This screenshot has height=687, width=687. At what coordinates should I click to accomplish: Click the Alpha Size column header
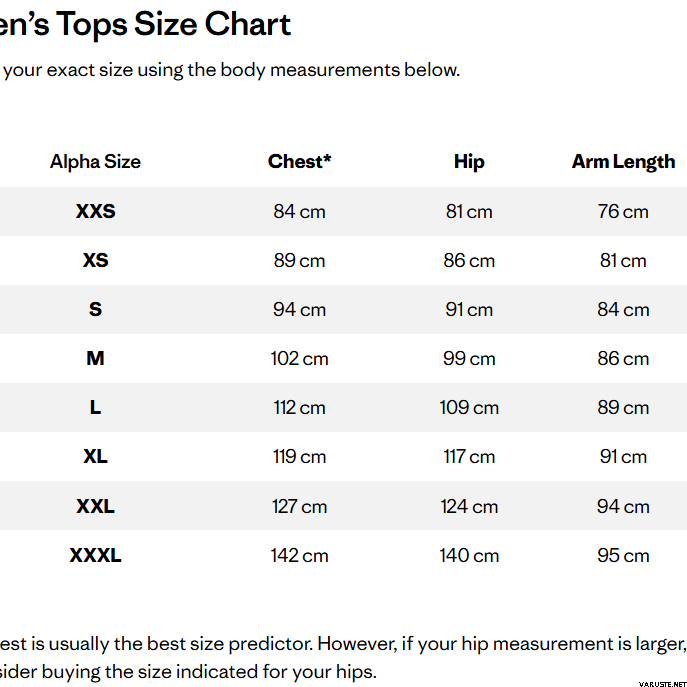(x=95, y=162)
